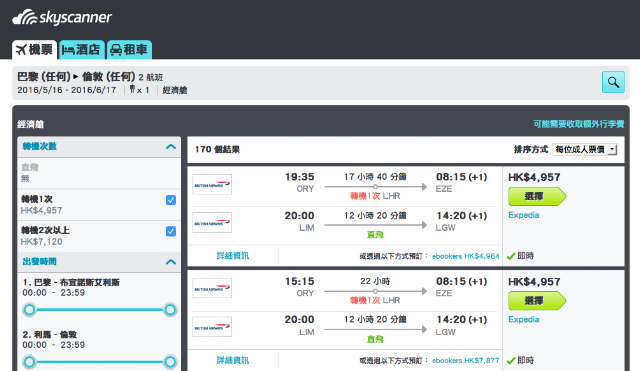Screen dimensions: 640x371
Task: Click ebookers HK$7,877 booking link
Action: pos(466,361)
